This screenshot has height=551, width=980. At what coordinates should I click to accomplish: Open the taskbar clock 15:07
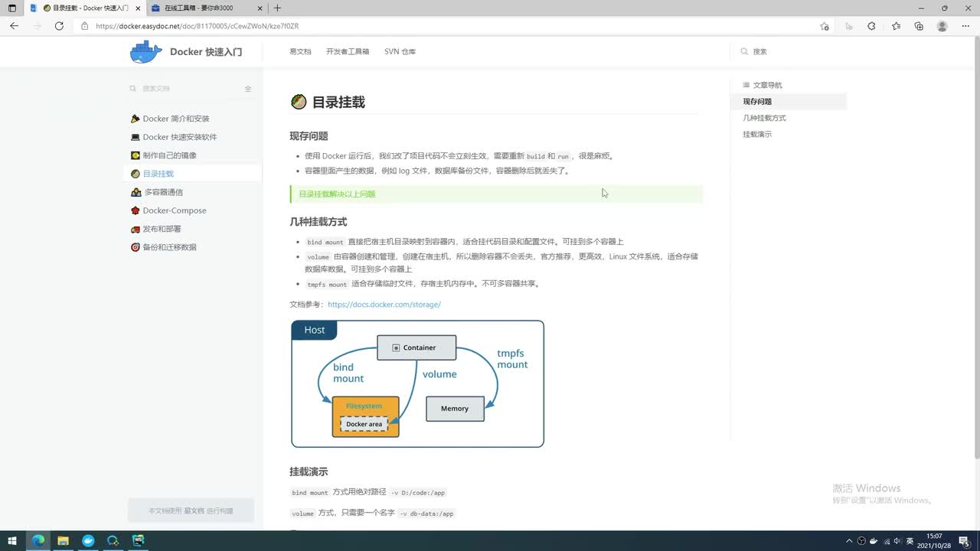pyautogui.click(x=934, y=540)
